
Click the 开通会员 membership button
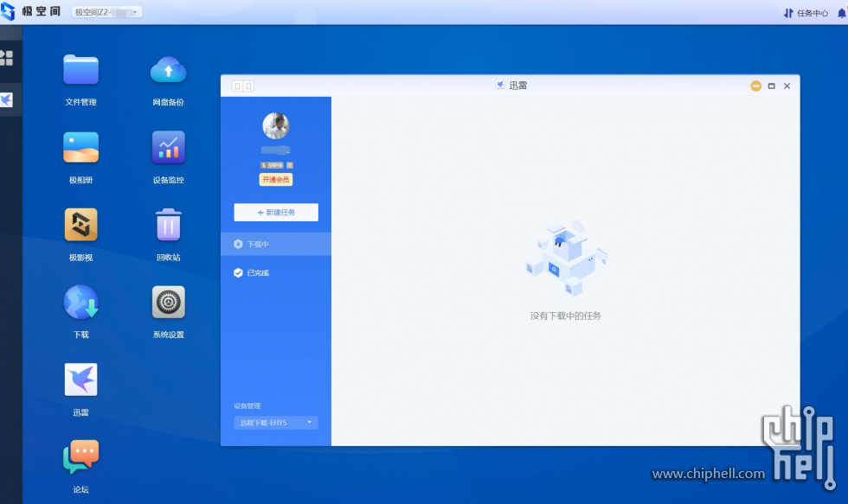pyautogui.click(x=276, y=180)
